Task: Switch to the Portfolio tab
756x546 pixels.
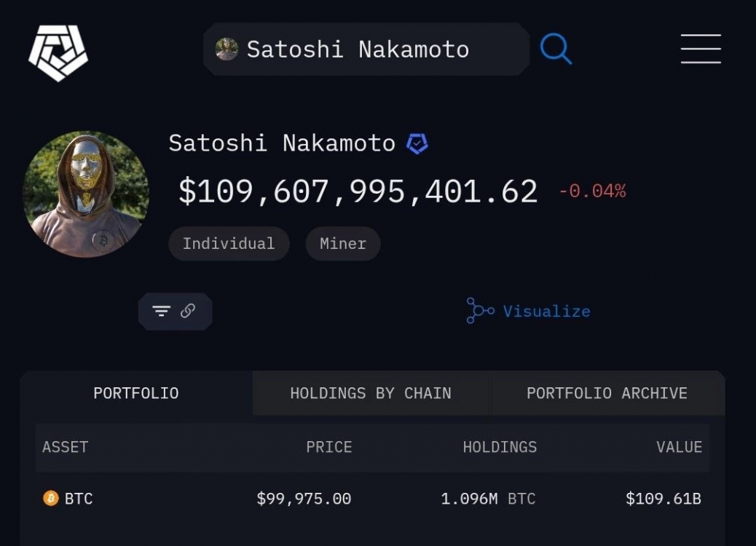Action: (x=136, y=393)
